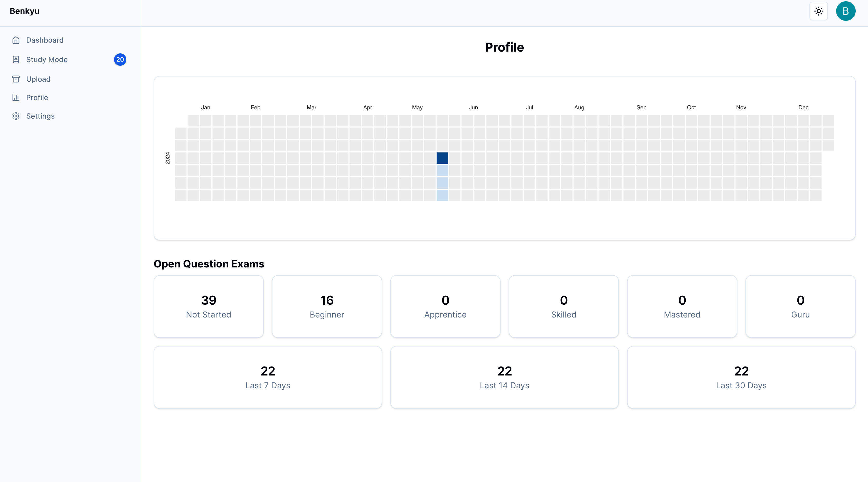This screenshot has width=868, height=482.
Task: Click the Upload archive icon
Action: pos(16,79)
